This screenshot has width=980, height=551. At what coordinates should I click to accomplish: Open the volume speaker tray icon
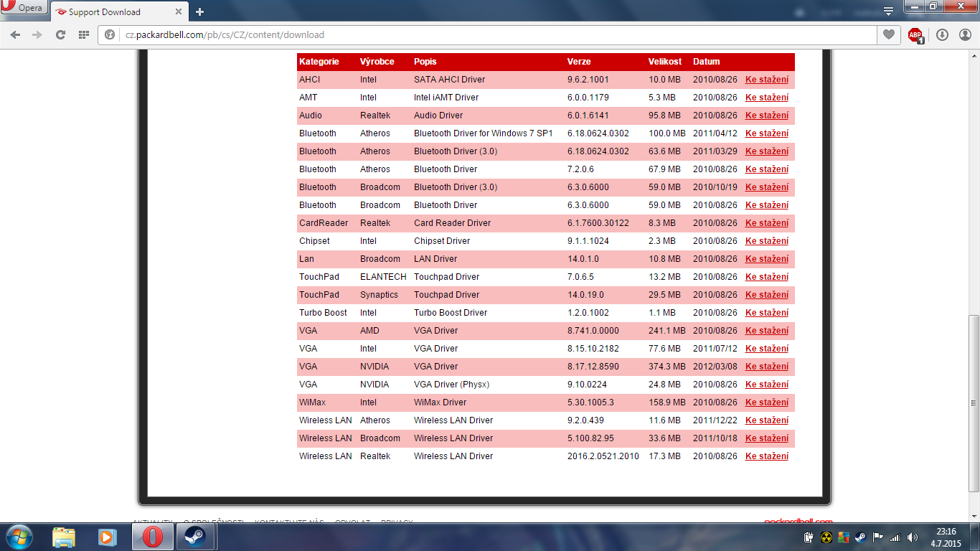click(x=913, y=537)
